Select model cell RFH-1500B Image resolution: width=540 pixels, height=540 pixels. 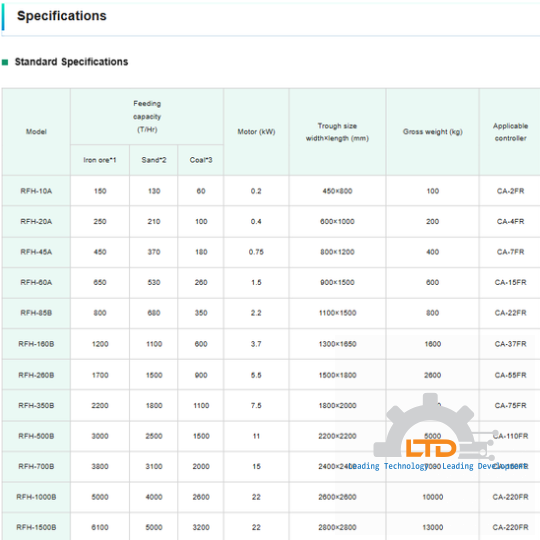coord(36,527)
